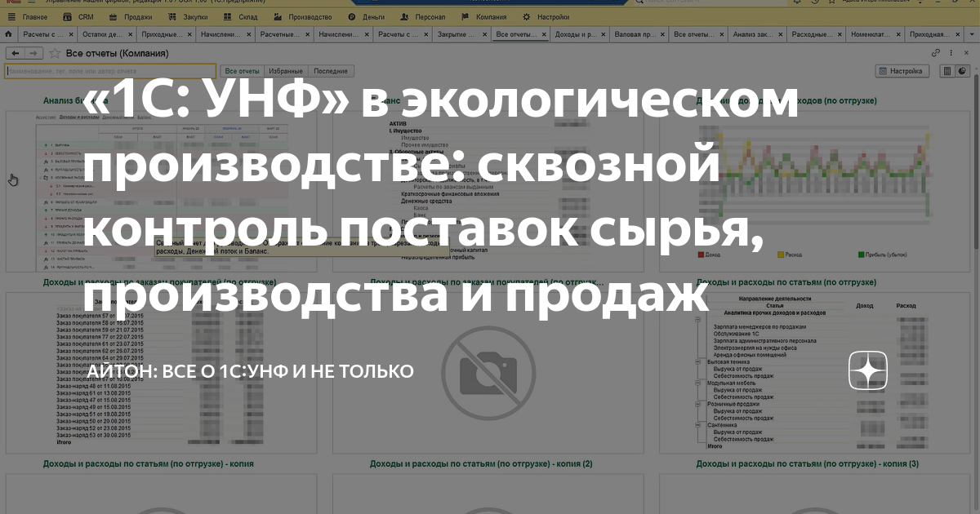This screenshot has width=980, height=514.
Task: Close the Все отчеты form
Action: (965, 53)
